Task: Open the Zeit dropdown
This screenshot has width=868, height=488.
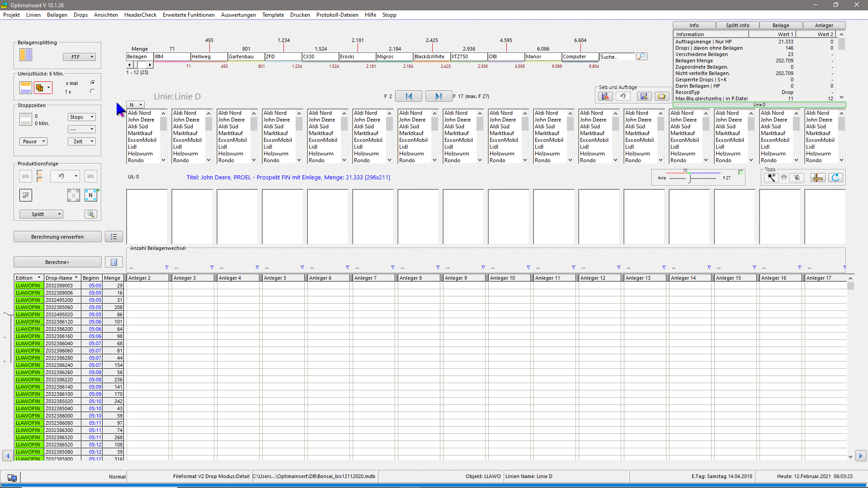Action: point(82,141)
